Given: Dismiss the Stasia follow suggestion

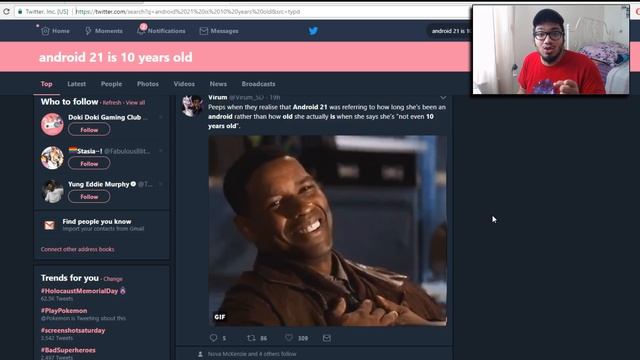Looking at the screenshot, I should pos(161,151).
